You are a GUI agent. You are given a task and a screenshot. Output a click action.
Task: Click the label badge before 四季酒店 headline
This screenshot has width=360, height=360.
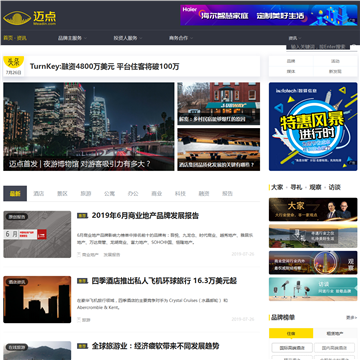tap(82, 281)
